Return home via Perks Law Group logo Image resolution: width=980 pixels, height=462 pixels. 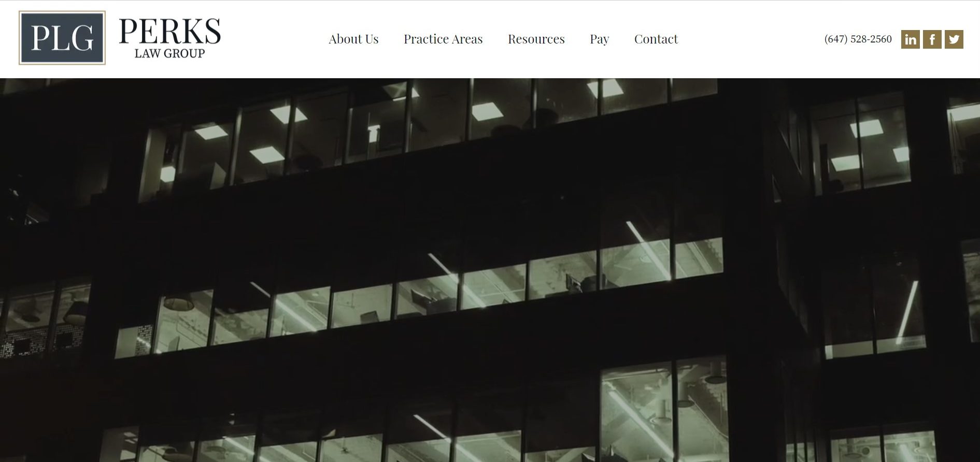120,38
